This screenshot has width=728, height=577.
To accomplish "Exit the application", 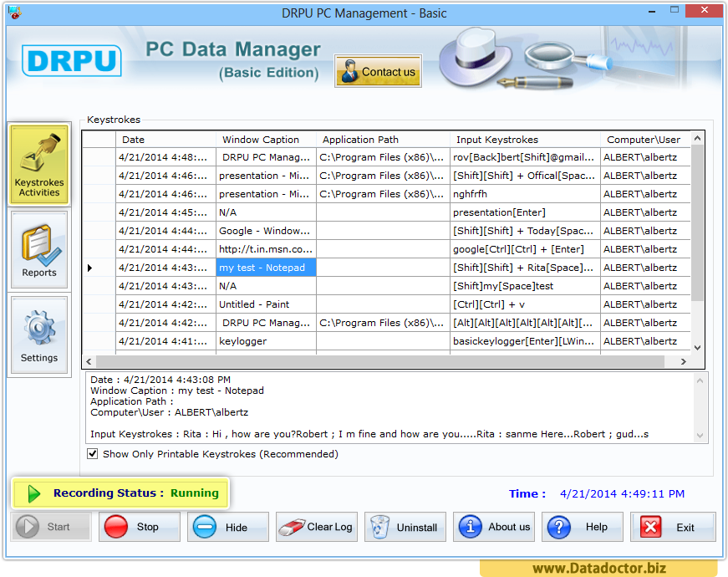I will point(673,527).
